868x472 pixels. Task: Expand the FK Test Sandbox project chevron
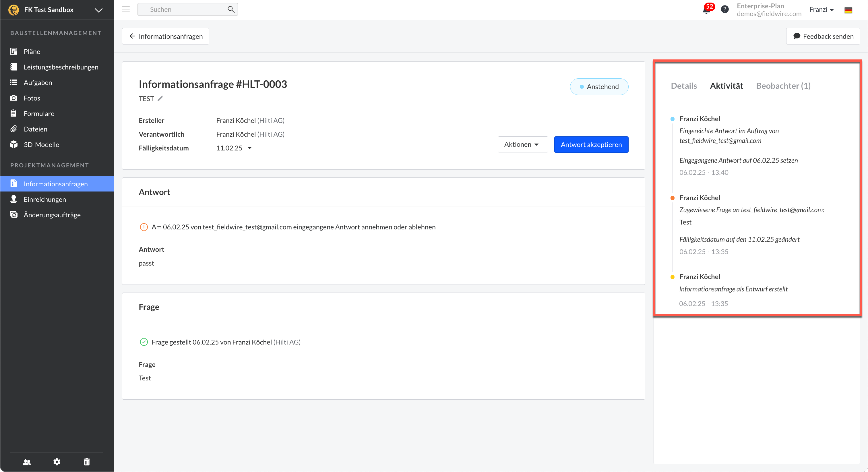pos(98,10)
